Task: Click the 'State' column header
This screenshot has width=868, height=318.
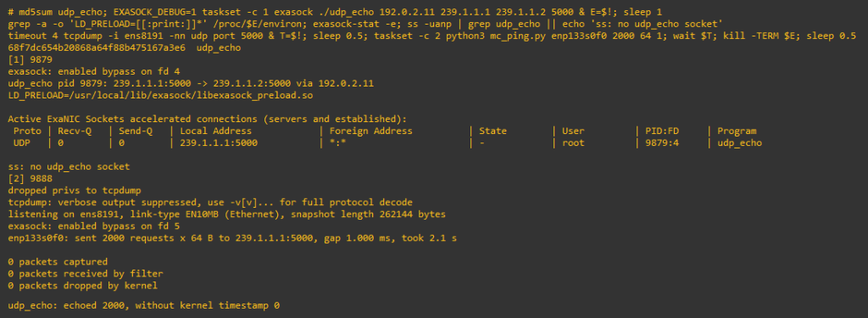Action: click(x=492, y=131)
